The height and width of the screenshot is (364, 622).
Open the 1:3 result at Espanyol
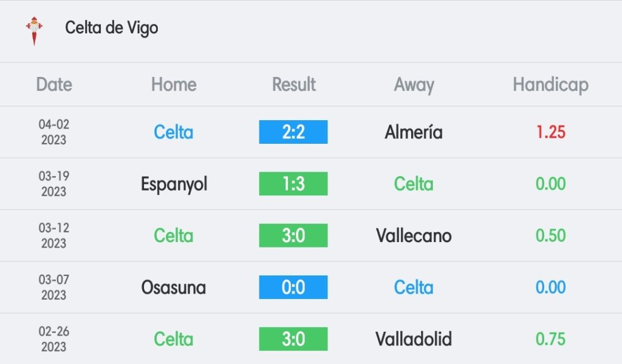pos(293,184)
